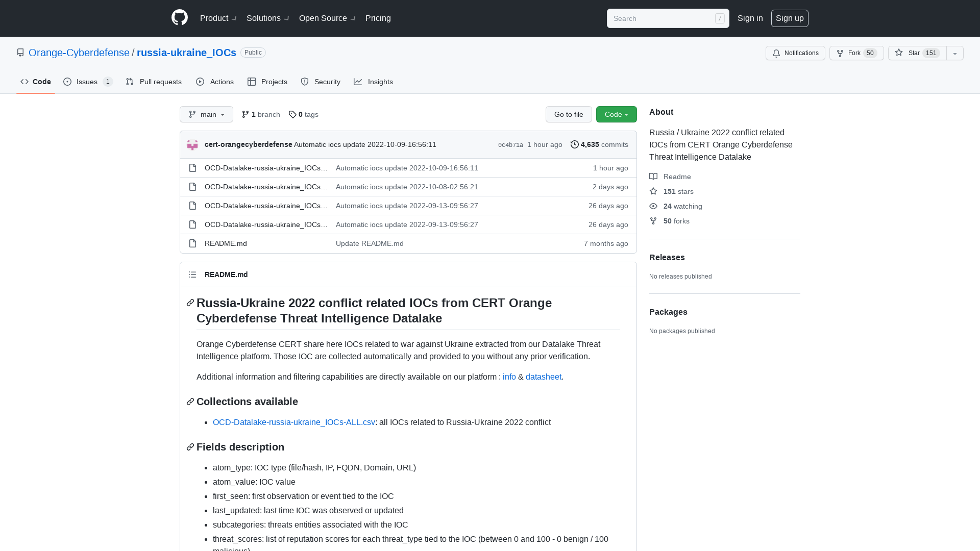Screen dimensions: 980x551
Task: Click the Sign up button
Action: tap(790, 18)
